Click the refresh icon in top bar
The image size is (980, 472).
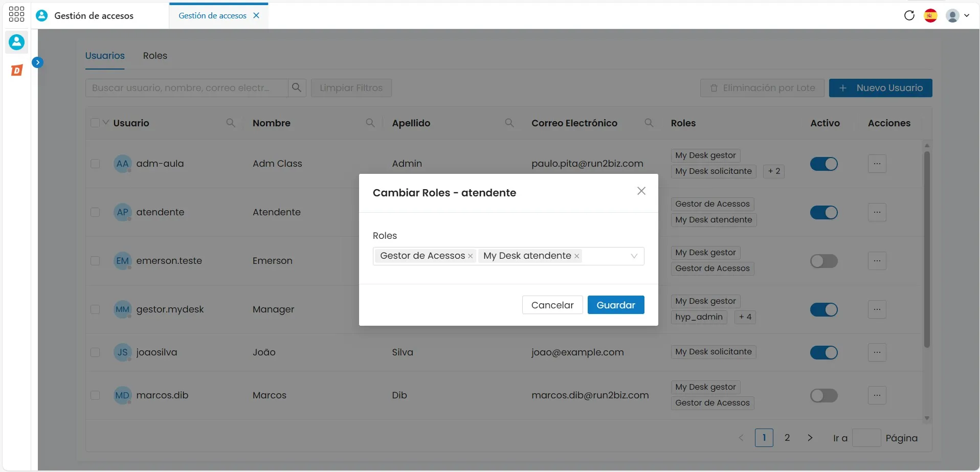point(909,15)
